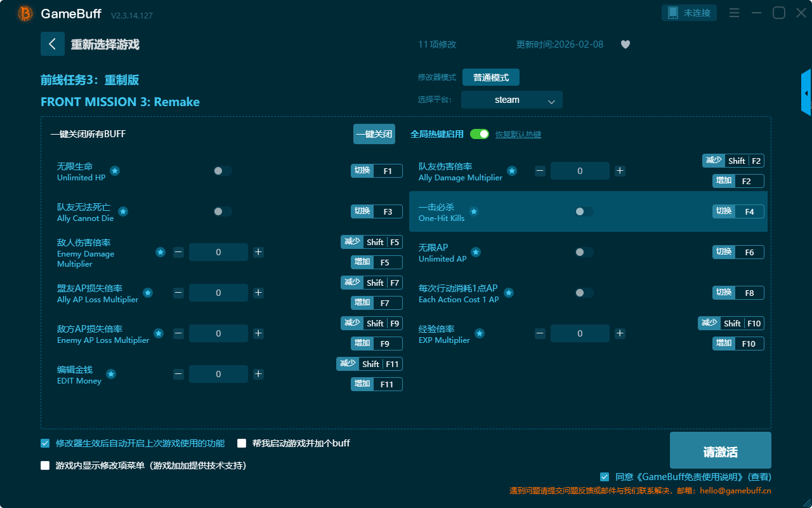The width and height of the screenshot is (812, 508).
Task: Click the heart favorite icon
Action: click(x=625, y=44)
